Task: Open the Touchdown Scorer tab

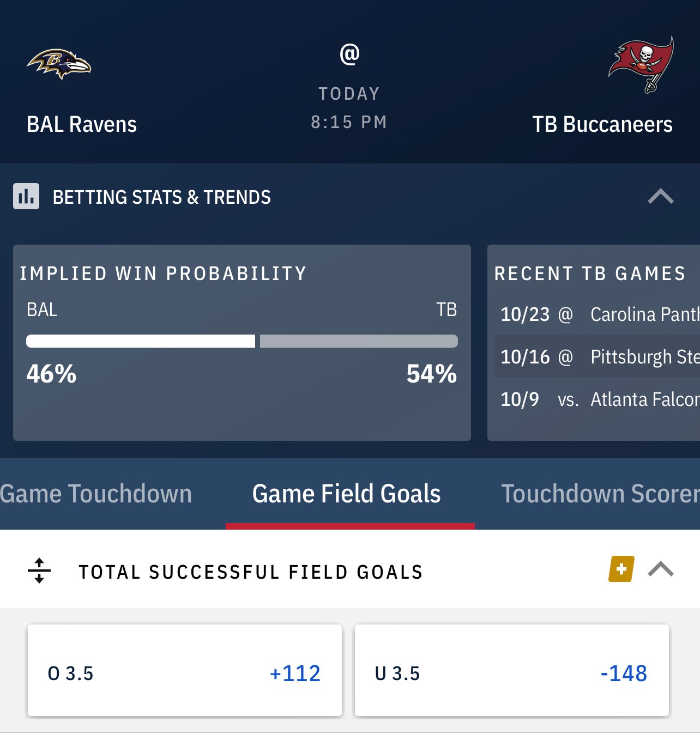Action: [600, 494]
